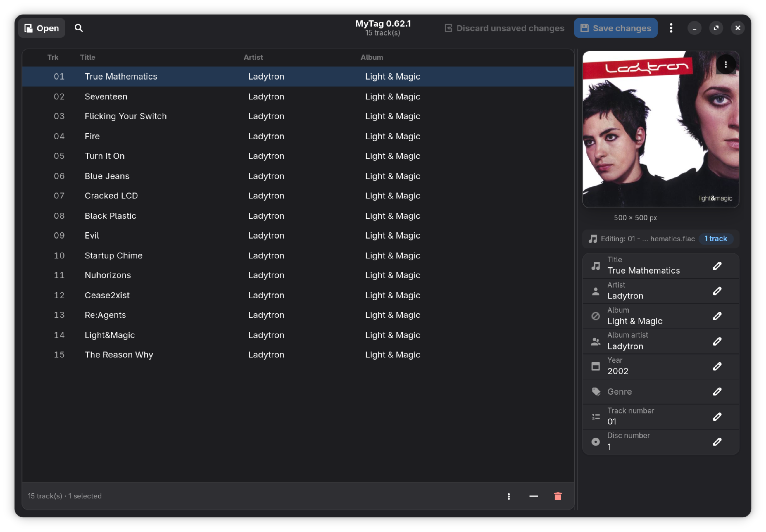Select the True Mathematics track row
This screenshot has width=766, height=532.
tap(298, 76)
